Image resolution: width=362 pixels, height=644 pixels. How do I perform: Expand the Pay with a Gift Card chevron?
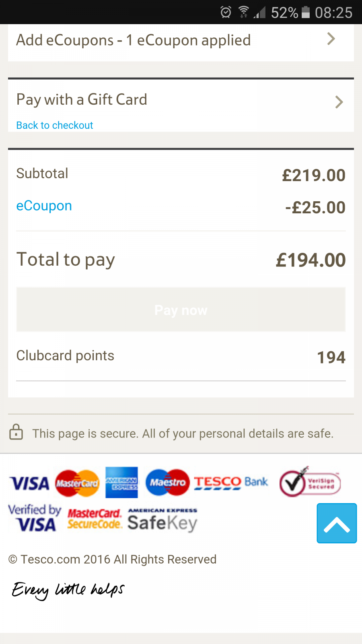339,102
